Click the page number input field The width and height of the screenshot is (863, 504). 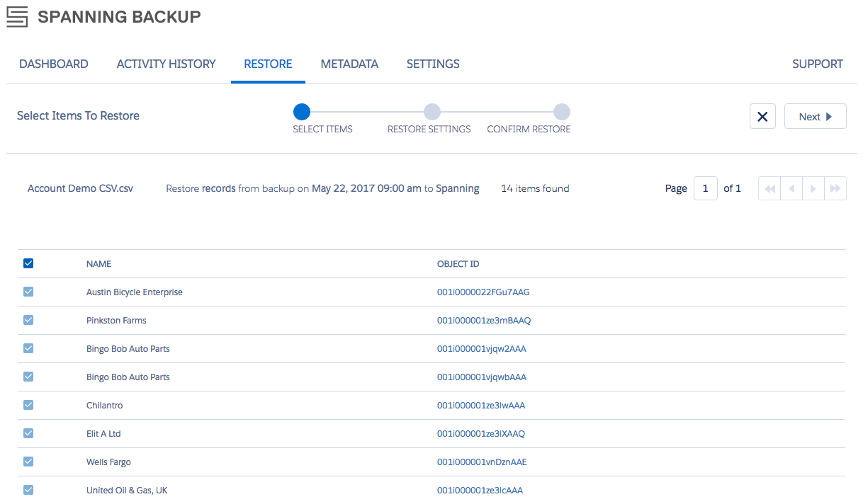click(706, 188)
